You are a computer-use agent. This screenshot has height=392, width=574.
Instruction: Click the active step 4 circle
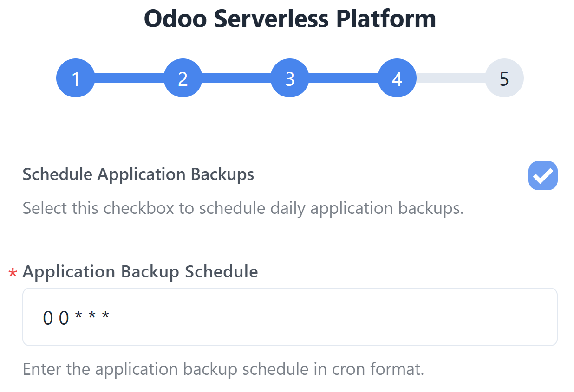[397, 78]
